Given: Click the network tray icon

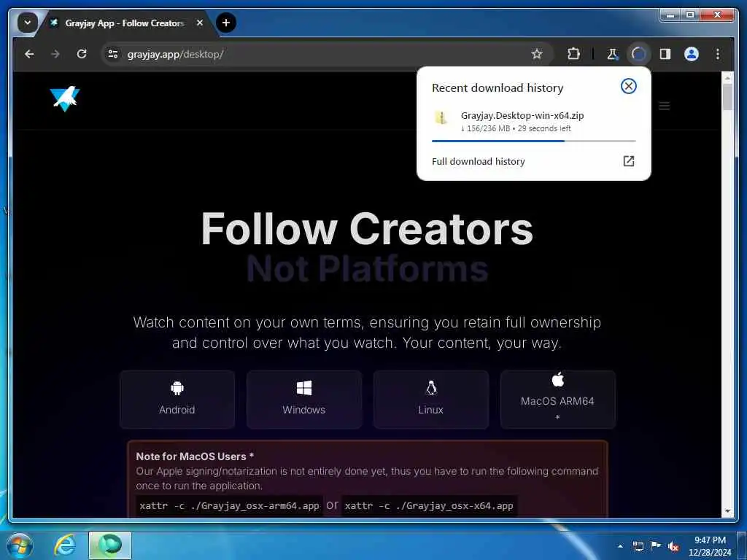Looking at the screenshot, I should click(638, 546).
